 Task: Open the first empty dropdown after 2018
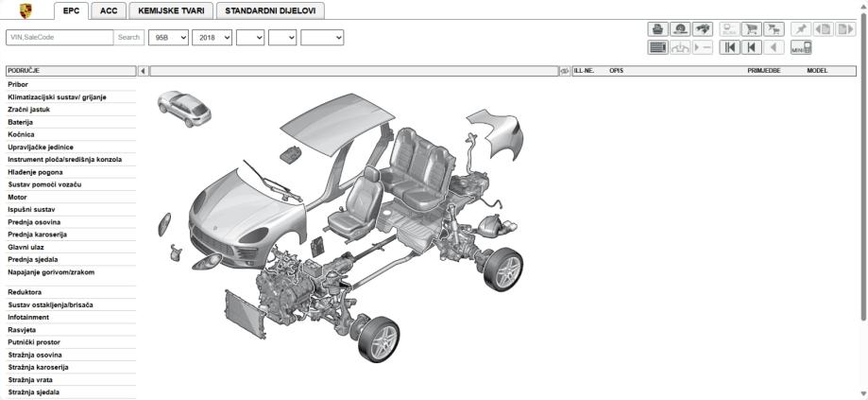click(x=250, y=38)
